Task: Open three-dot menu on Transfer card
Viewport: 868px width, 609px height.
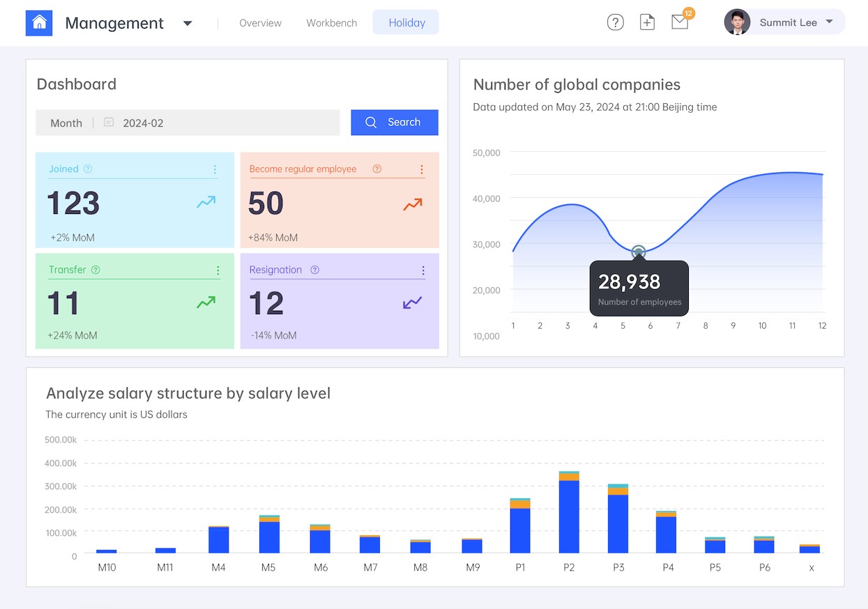Action: (218, 270)
